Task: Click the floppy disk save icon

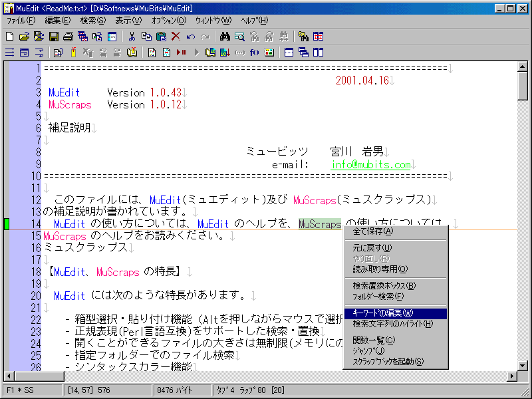Action: pos(54,37)
